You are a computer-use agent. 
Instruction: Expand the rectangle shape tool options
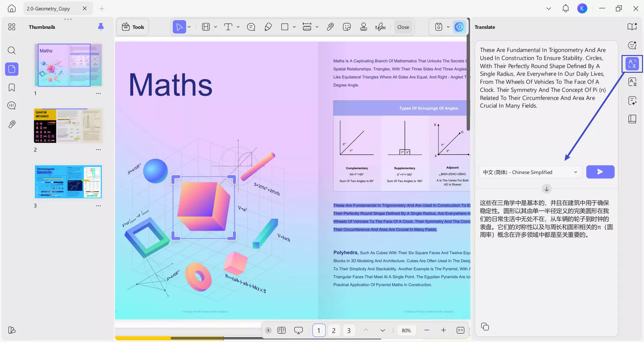tap(294, 27)
